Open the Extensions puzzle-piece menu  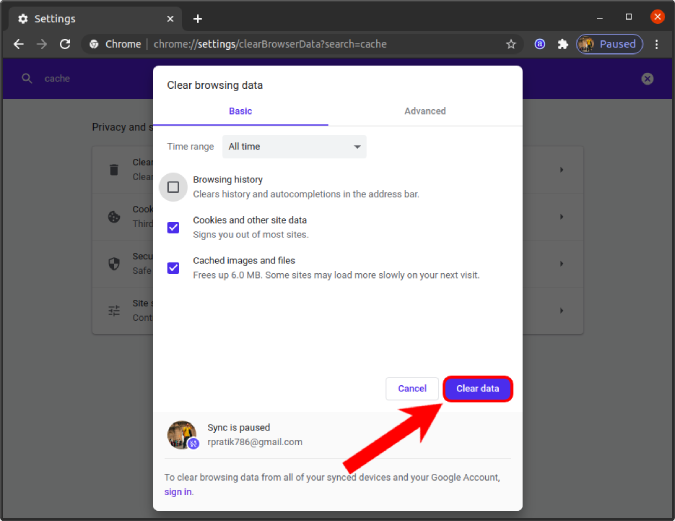click(x=563, y=44)
